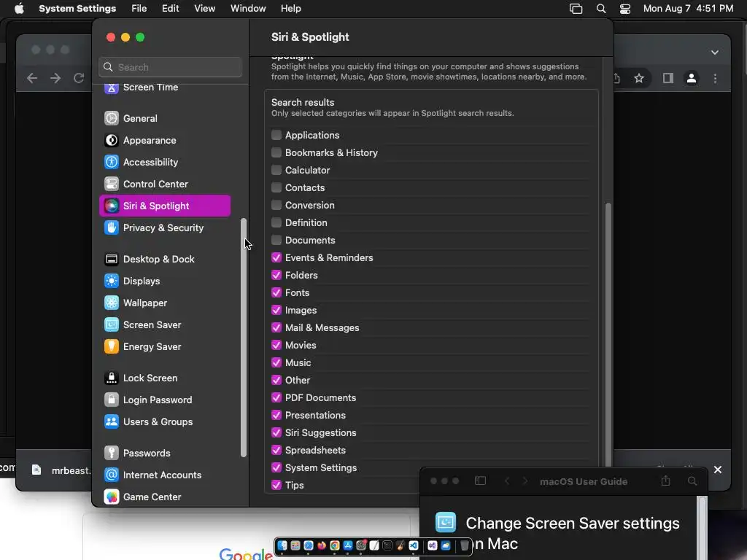Open Chrome profile avatar button
This screenshot has width=747, height=560.
pos(692,78)
